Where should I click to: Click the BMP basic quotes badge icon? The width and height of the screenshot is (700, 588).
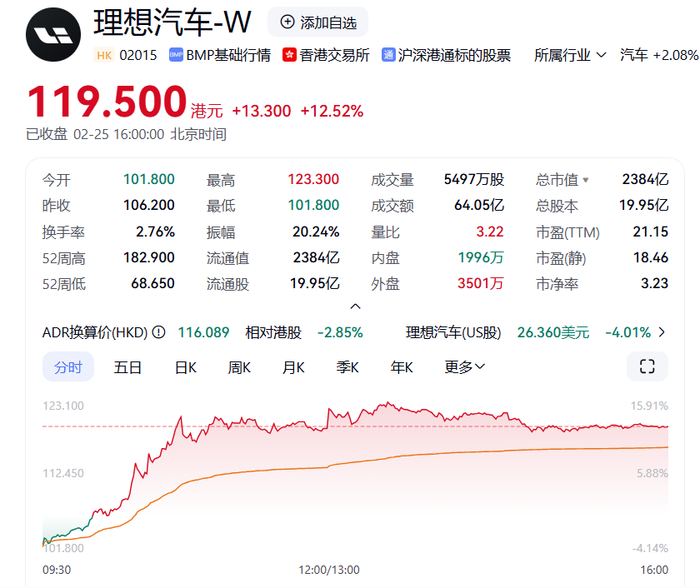176,55
